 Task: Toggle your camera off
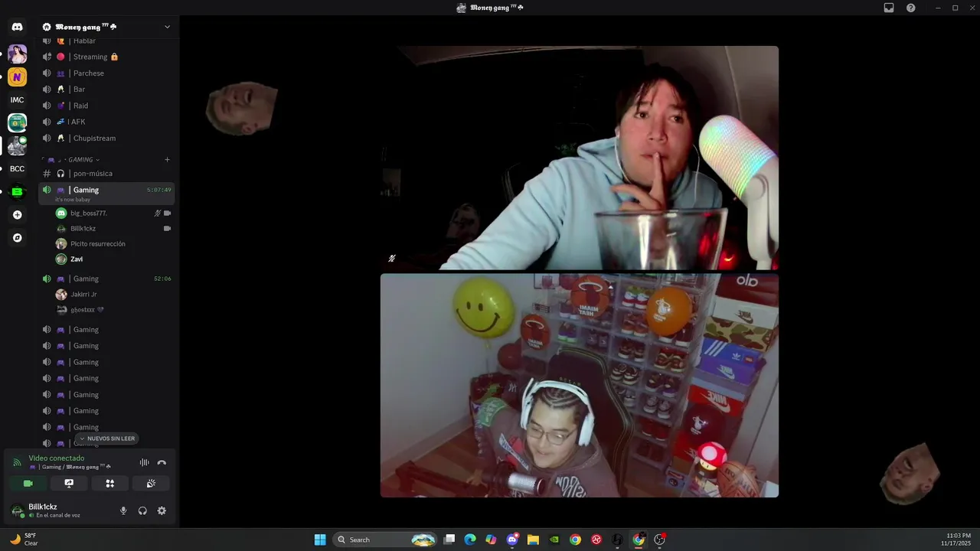[x=28, y=483]
